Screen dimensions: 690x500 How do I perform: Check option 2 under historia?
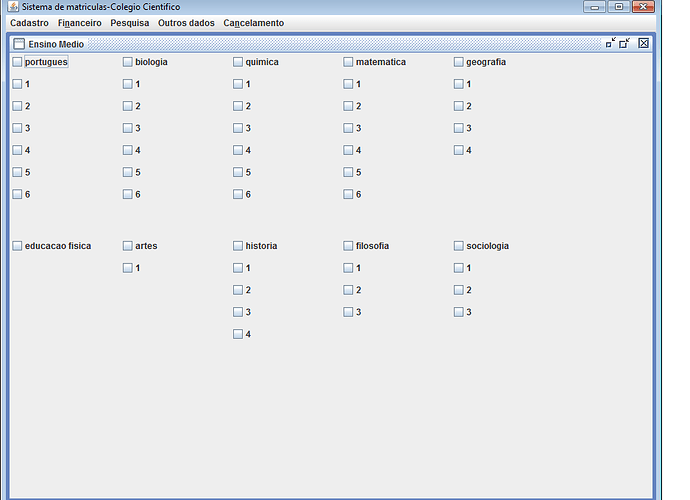pos(242,290)
